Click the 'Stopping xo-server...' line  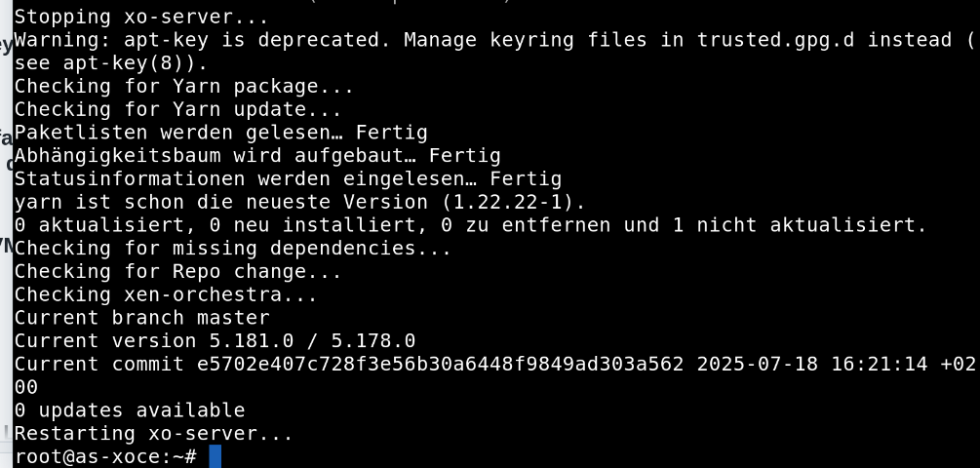coord(141,17)
